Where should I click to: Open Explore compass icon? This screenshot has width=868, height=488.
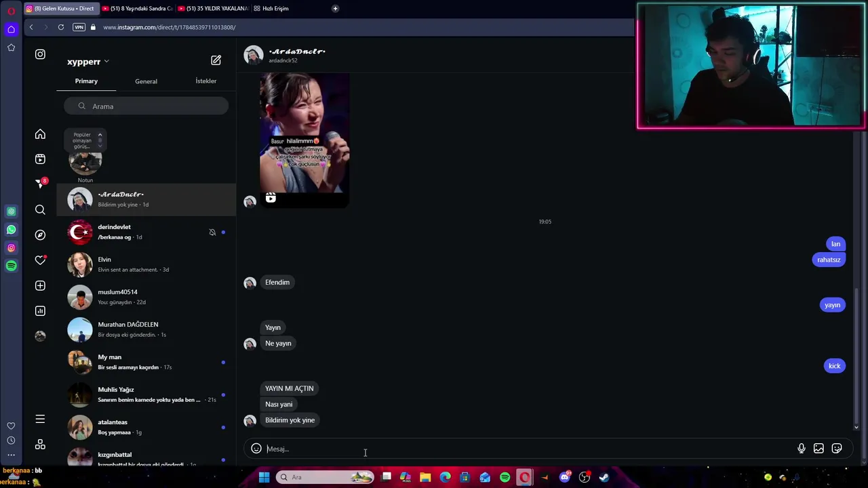(40, 235)
